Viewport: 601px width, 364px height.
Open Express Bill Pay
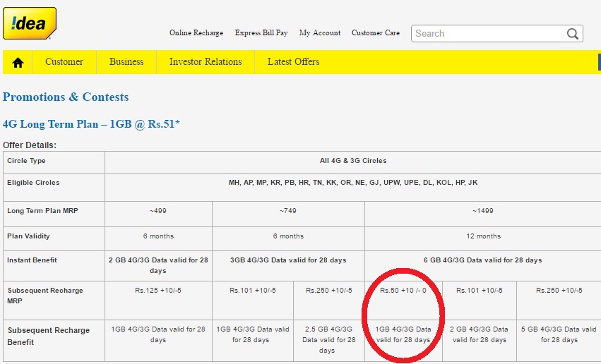coord(263,33)
